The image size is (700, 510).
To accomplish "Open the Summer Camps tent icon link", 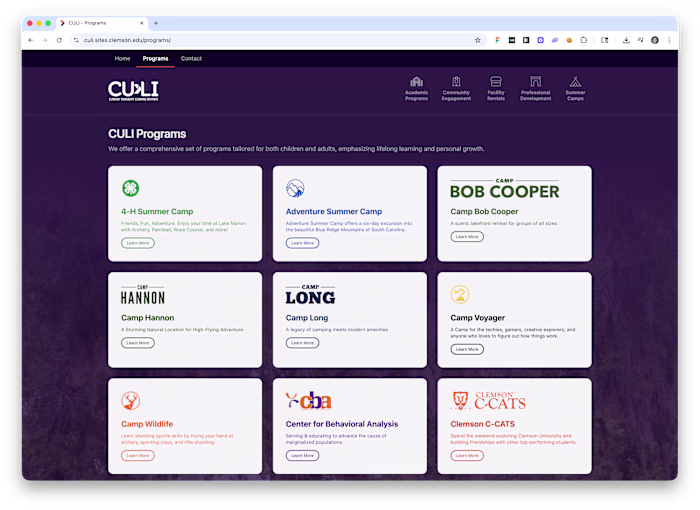I will (575, 88).
